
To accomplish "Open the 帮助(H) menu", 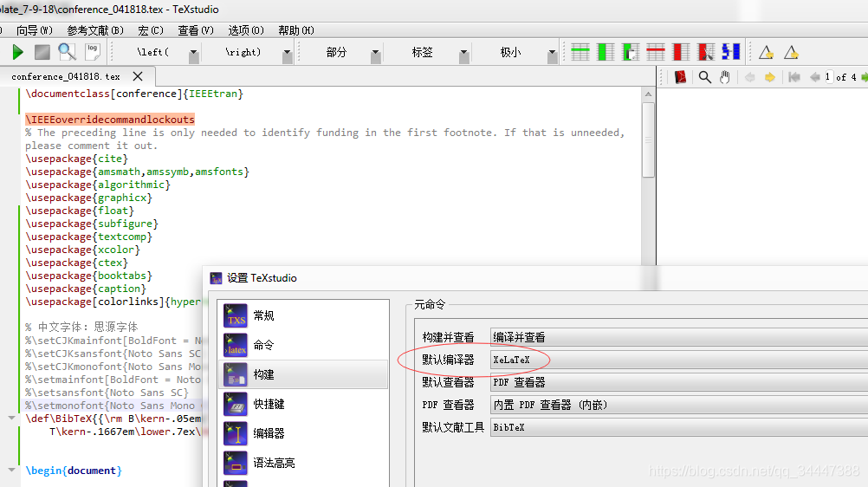I will click(296, 30).
